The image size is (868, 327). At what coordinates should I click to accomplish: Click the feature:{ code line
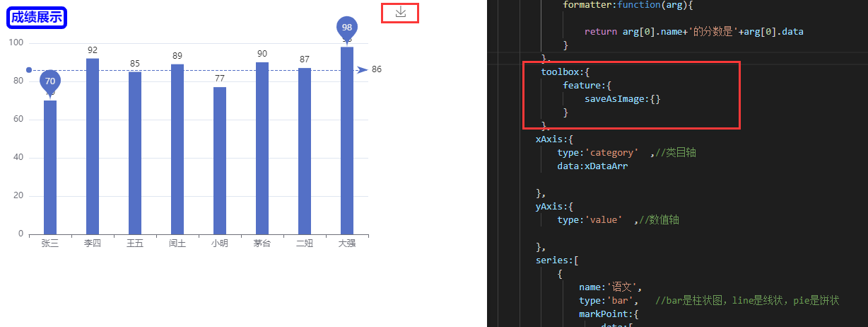tap(587, 86)
